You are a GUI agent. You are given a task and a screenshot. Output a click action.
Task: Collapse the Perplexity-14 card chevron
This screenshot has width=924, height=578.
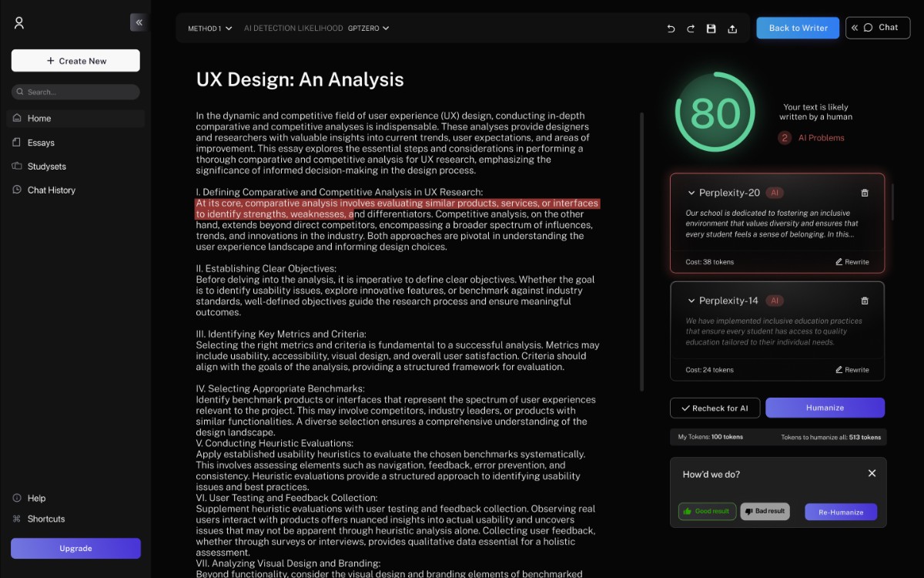tap(691, 301)
